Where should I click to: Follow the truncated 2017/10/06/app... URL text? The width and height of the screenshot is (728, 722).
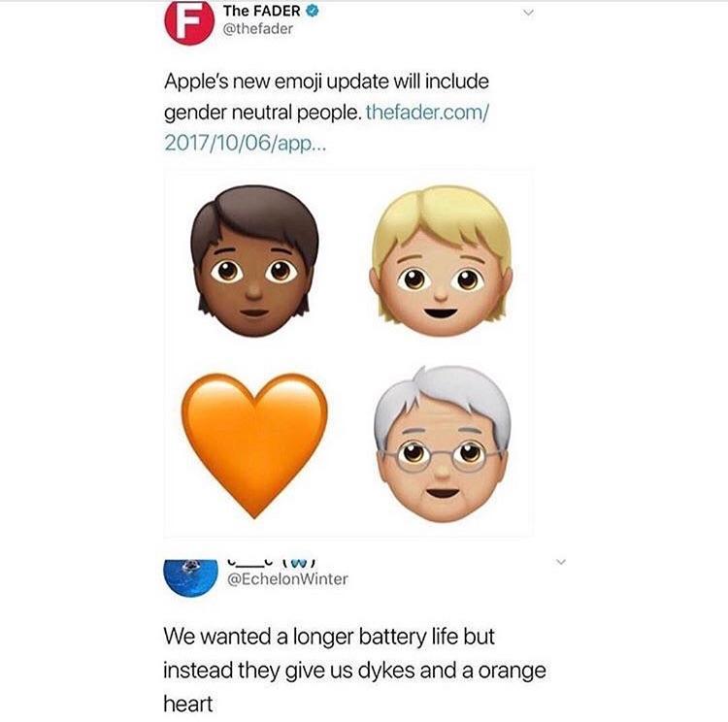click(x=246, y=144)
